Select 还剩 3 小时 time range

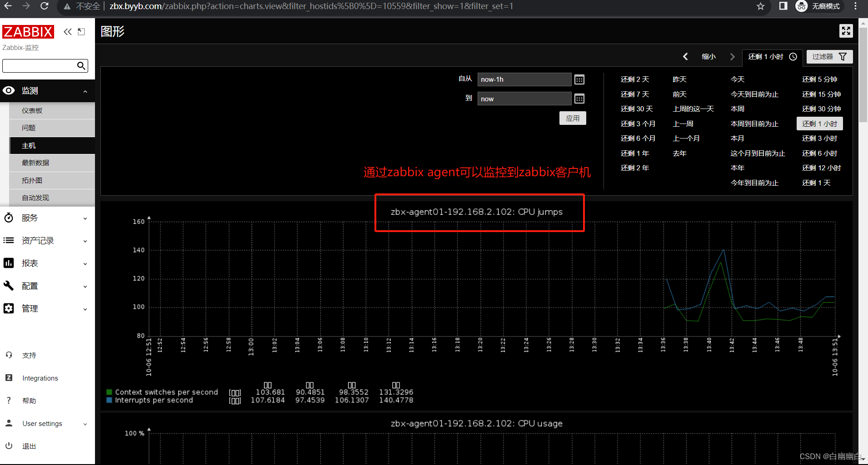(x=820, y=139)
